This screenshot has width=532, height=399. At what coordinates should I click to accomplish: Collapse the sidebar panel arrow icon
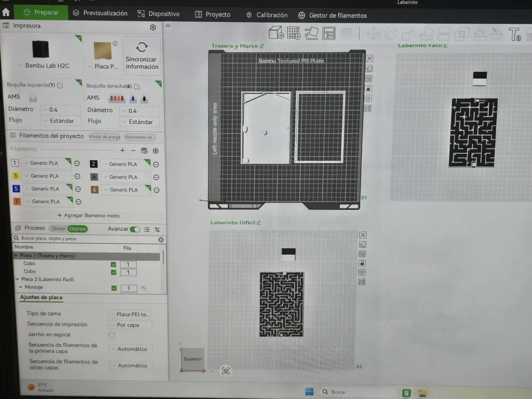point(168,26)
